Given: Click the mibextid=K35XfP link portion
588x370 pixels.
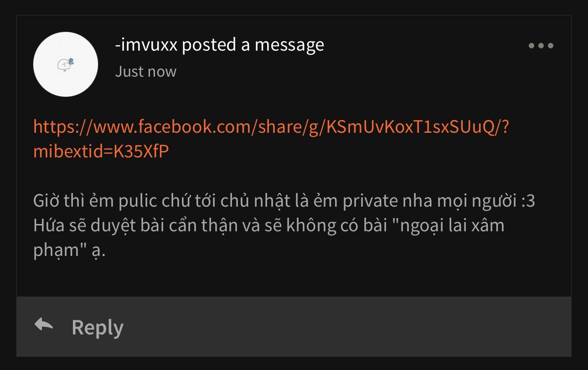Looking at the screenshot, I should [101, 152].
